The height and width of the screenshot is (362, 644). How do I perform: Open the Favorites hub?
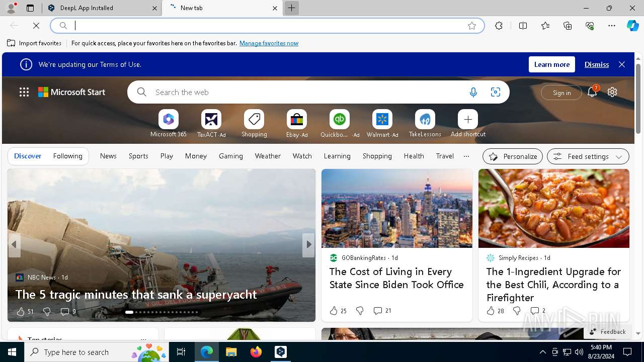click(x=545, y=26)
